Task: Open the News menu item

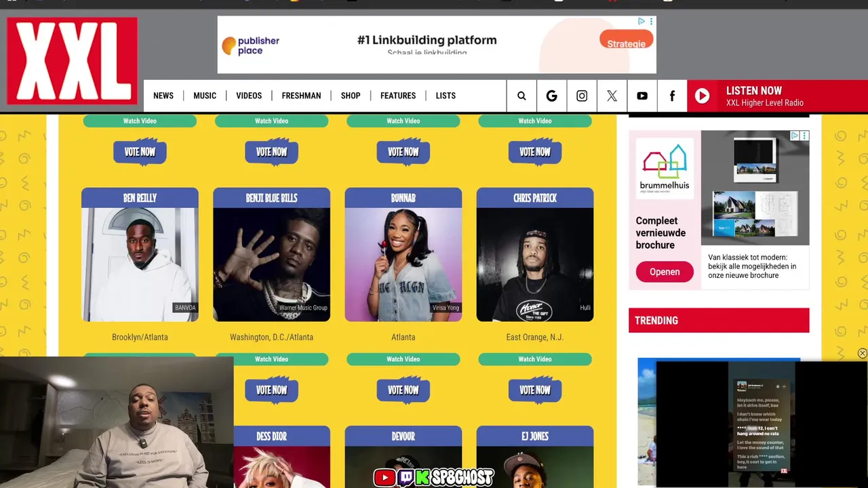Action: pos(163,96)
